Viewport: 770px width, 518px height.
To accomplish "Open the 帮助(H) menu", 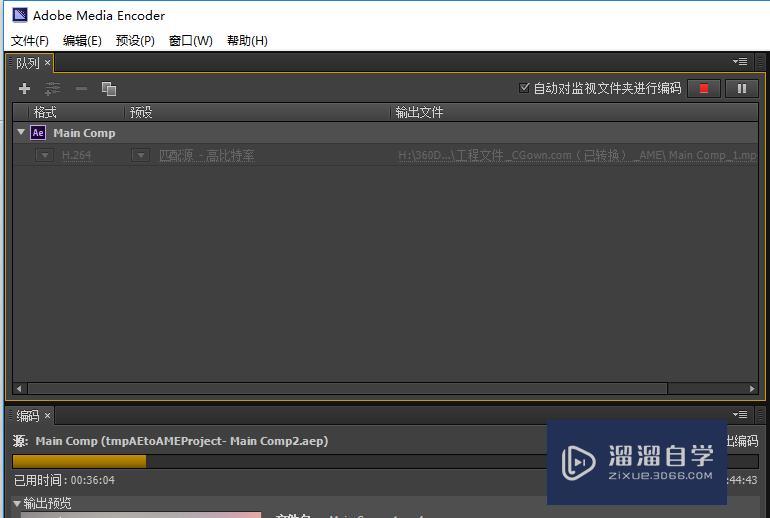I will tap(247, 41).
